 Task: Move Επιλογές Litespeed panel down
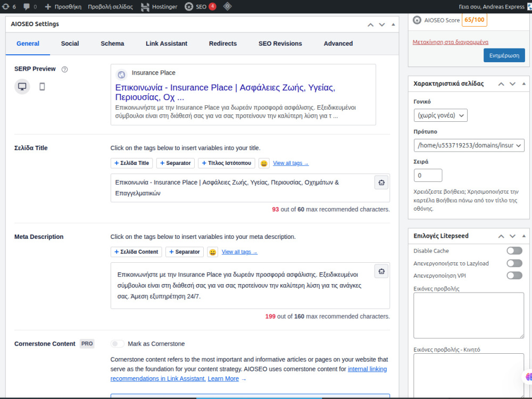(512, 236)
